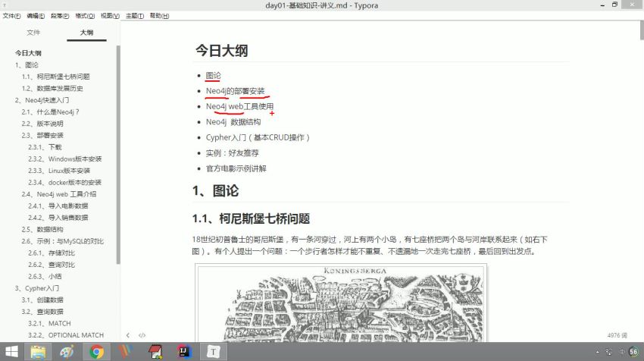Select 2.1、什么是Neo4j？ in outline
Viewport: 644px width, 361px height.
click(x=50, y=111)
